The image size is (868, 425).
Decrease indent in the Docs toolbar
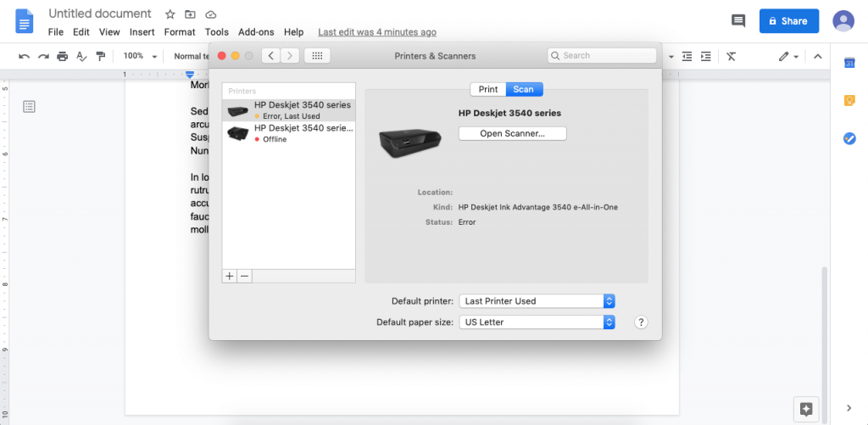[x=687, y=56]
